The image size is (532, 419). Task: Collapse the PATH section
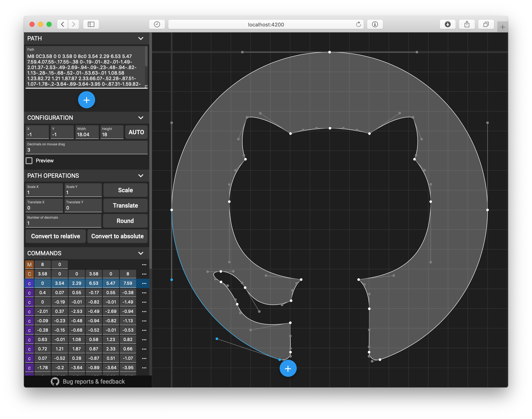pyautogui.click(x=141, y=39)
